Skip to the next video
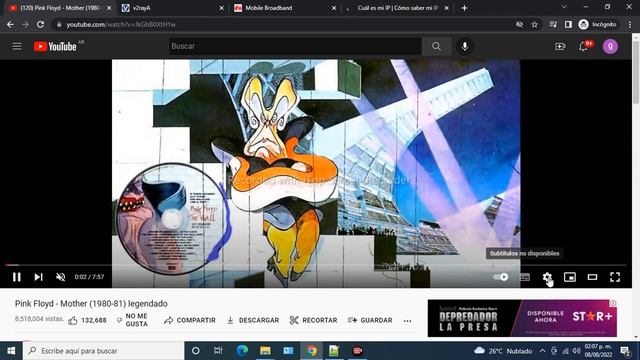The image size is (640, 360). pyautogui.click(x=38, y=277)
